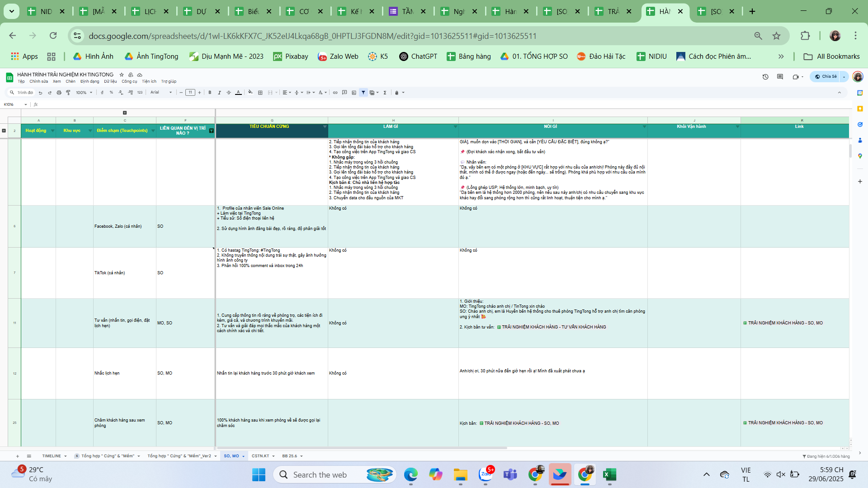The image size is (868, 488).
Task: Open version history clock icon
Action: [x=765, y=77]
